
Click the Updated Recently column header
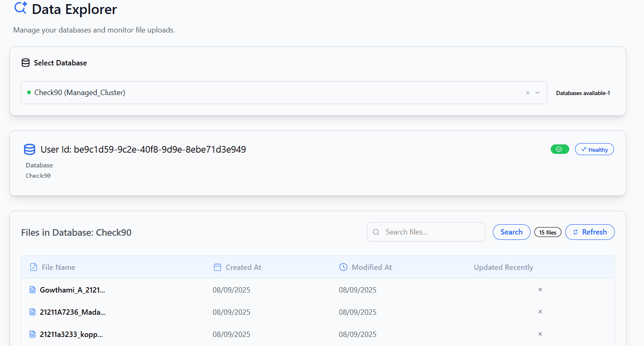(x=503, y=267)
